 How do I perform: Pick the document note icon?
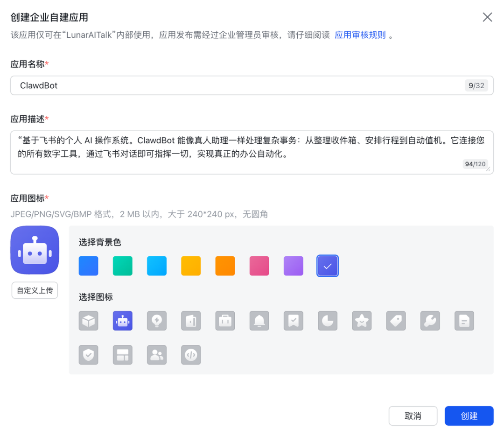(x=464, y=321)
